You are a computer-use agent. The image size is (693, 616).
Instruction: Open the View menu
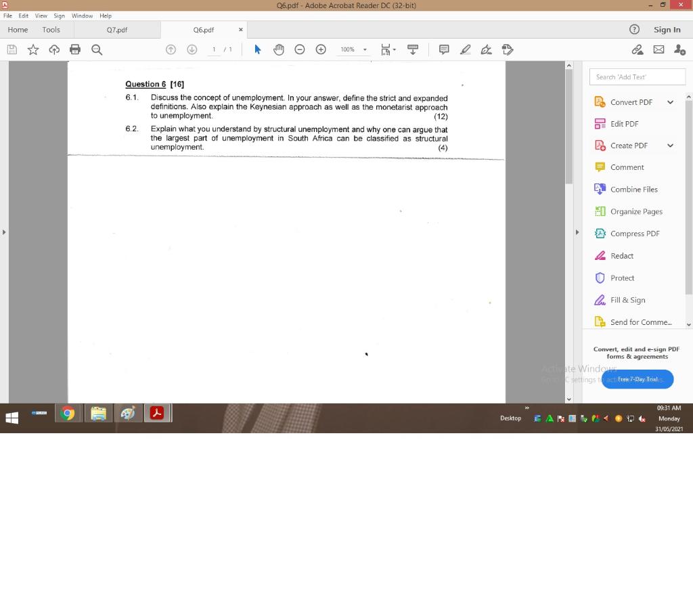(x=41, y=16)
